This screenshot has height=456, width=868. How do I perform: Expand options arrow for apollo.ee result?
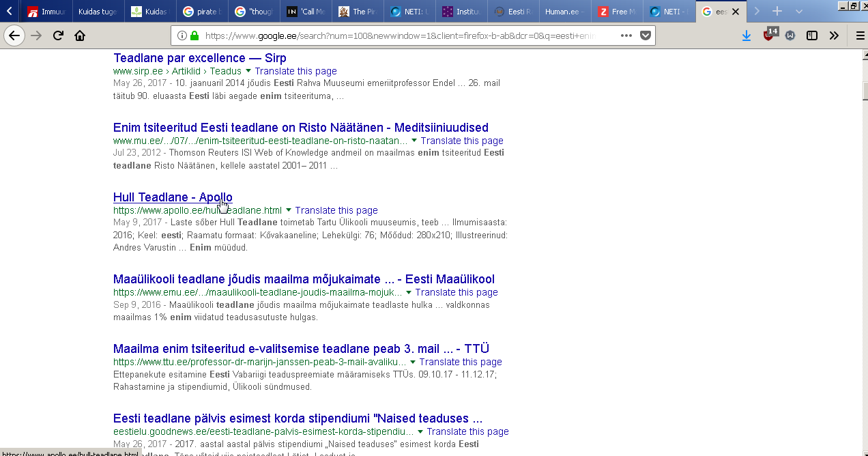(289, 210)
